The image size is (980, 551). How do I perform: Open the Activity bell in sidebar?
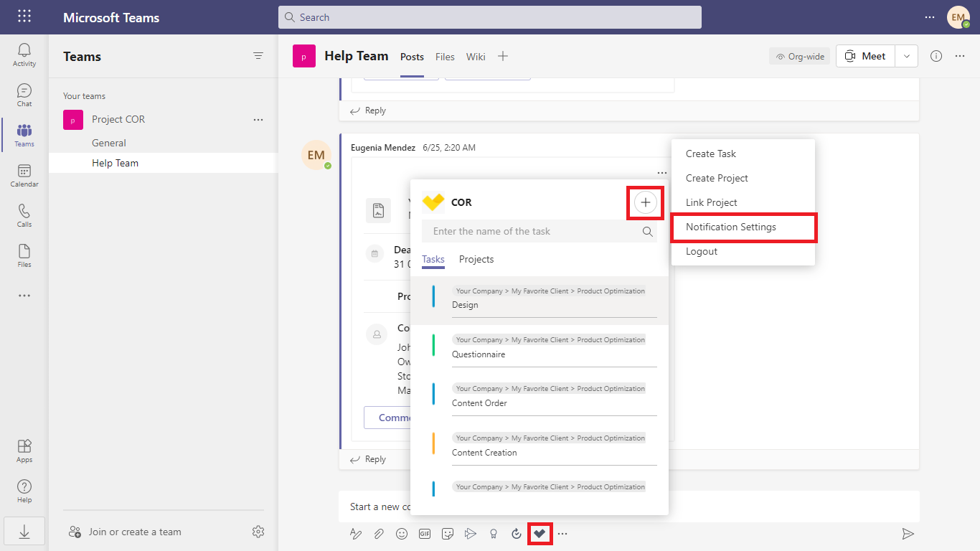point(24,55)
